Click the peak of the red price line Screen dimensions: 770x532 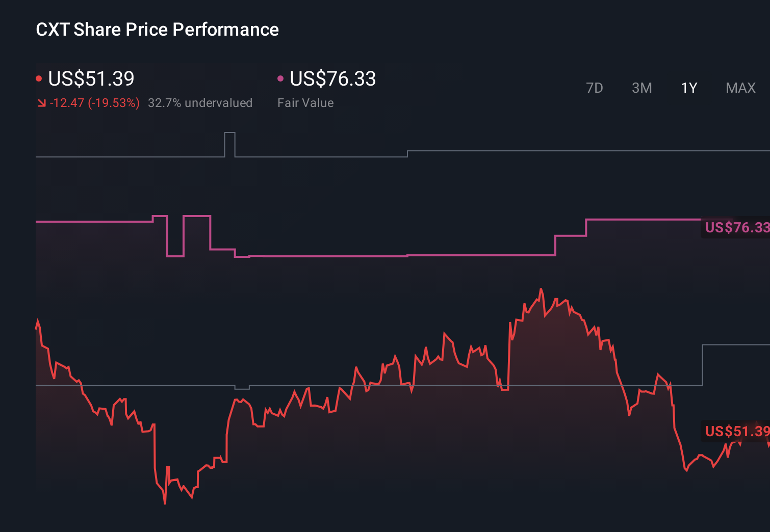pos(542,288)
